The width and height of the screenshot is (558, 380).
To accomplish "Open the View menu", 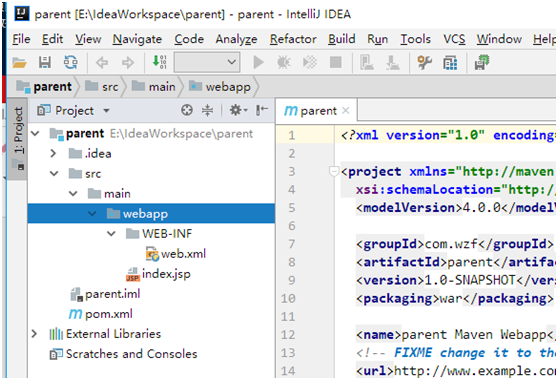I will [88, 39].
